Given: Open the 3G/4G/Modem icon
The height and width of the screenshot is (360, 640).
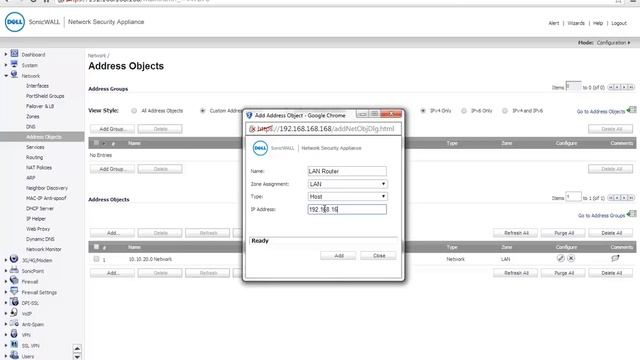Looking at the screenshot, I should 14,259.
